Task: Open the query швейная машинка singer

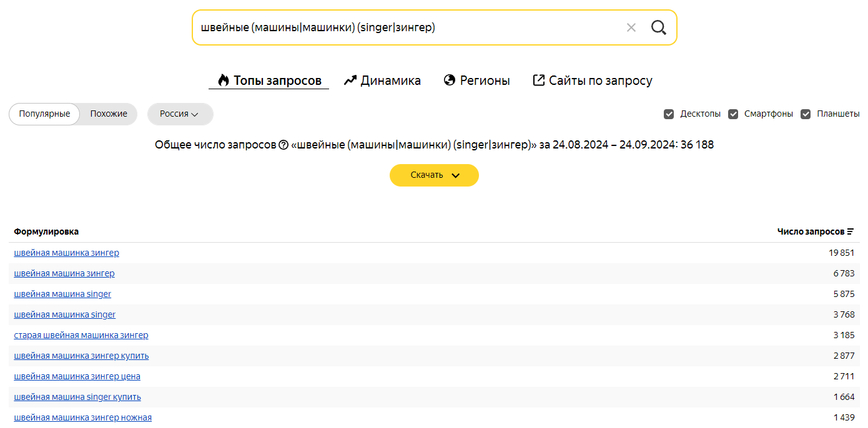Action: tap(65, 314)
